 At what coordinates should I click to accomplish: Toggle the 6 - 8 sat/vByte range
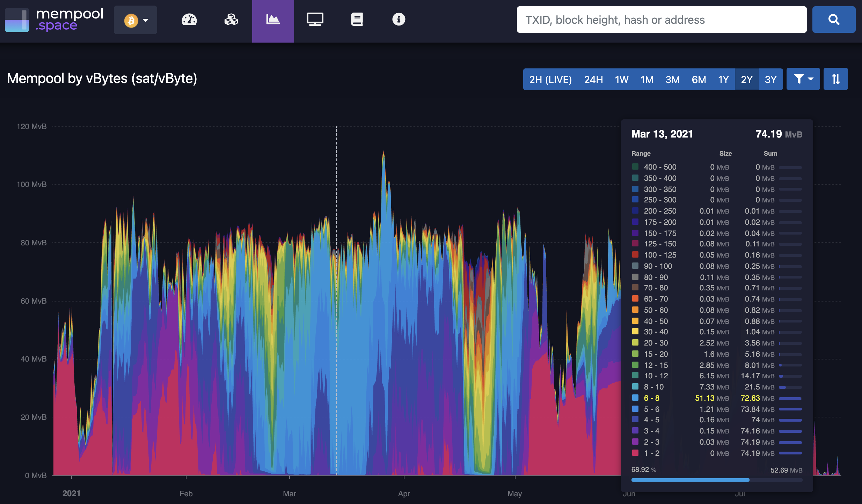point(652,398)
